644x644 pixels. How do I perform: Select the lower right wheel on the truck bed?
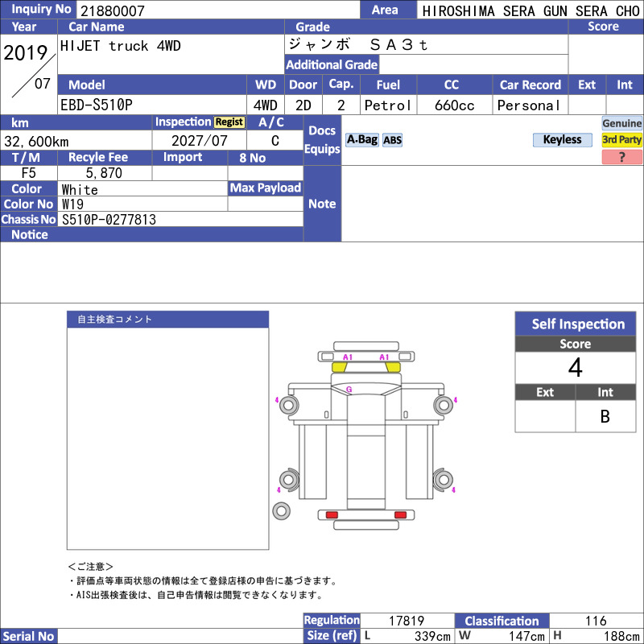(x=444, y=479)
